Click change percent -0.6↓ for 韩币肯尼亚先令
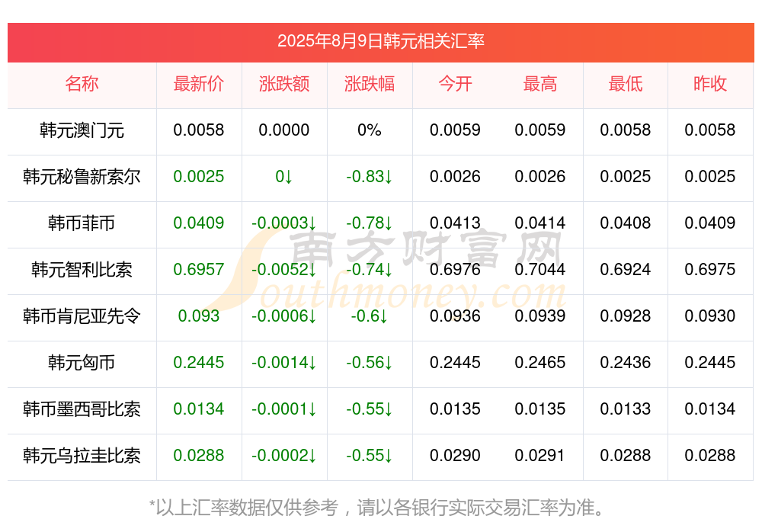The height and width of the screenshot is (532, 762). tap(370, 316)
